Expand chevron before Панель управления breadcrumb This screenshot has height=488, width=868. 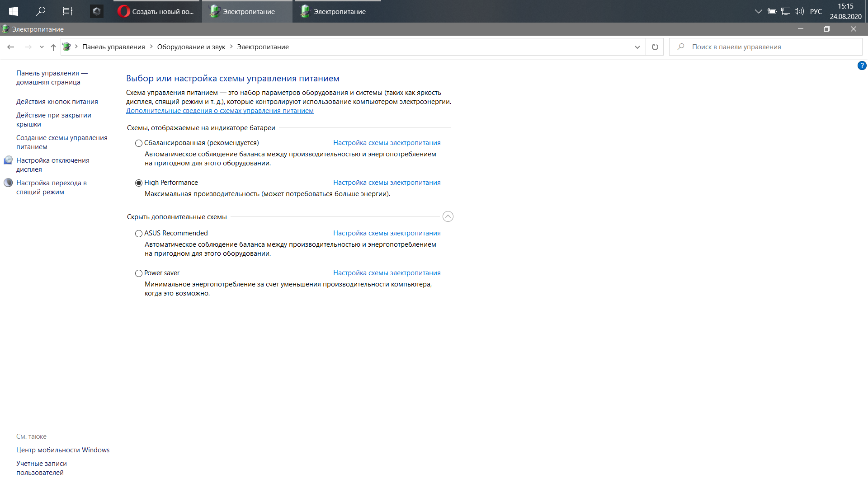click(x=76, y=47)
